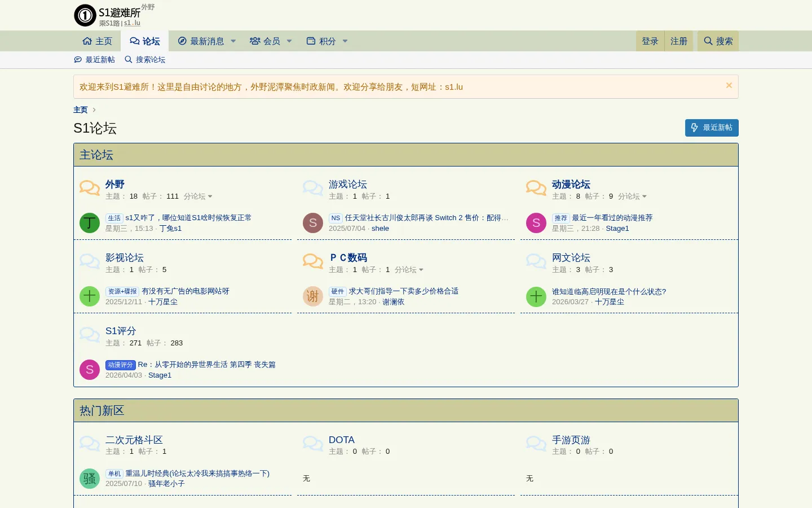
Task: Open thread 最近一年看过的动漫推荐
Action: click(612, 218)
